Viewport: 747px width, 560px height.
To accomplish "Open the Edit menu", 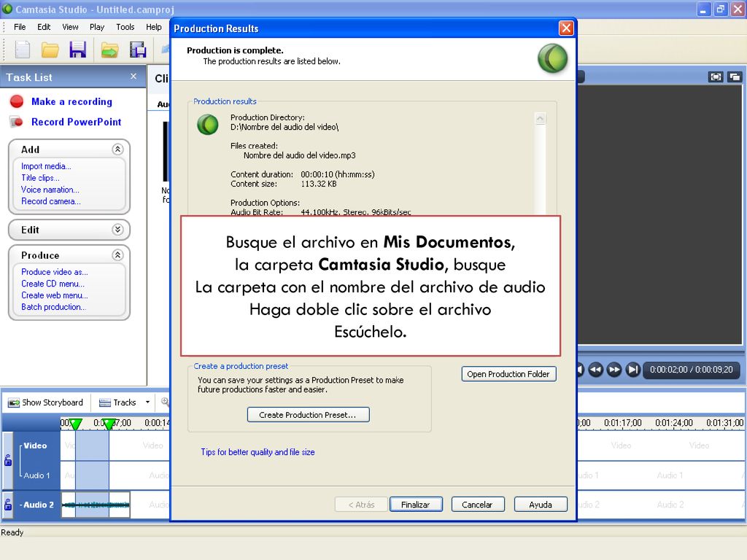I will 44,27.
